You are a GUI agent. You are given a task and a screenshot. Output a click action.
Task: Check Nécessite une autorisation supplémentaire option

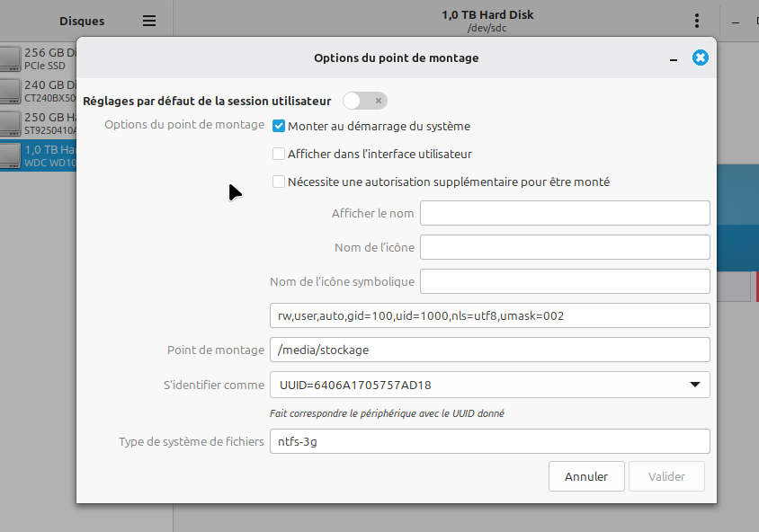[x=279, y=182]
